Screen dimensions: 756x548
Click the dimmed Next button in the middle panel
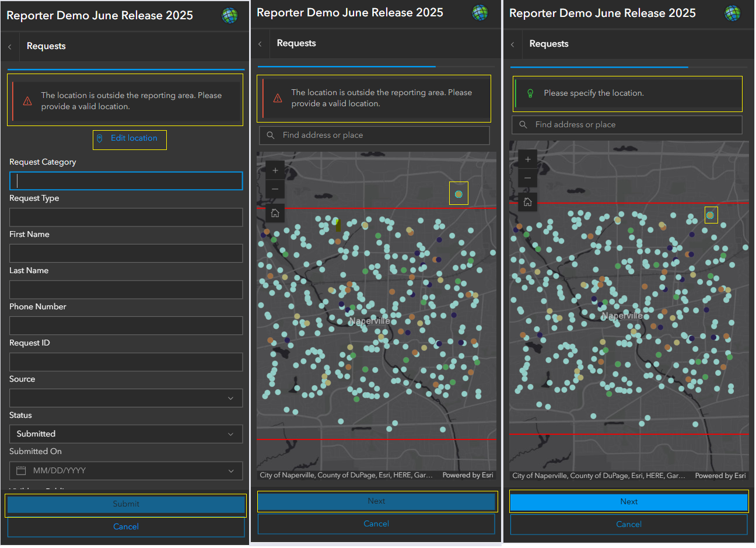click(376, 501)
